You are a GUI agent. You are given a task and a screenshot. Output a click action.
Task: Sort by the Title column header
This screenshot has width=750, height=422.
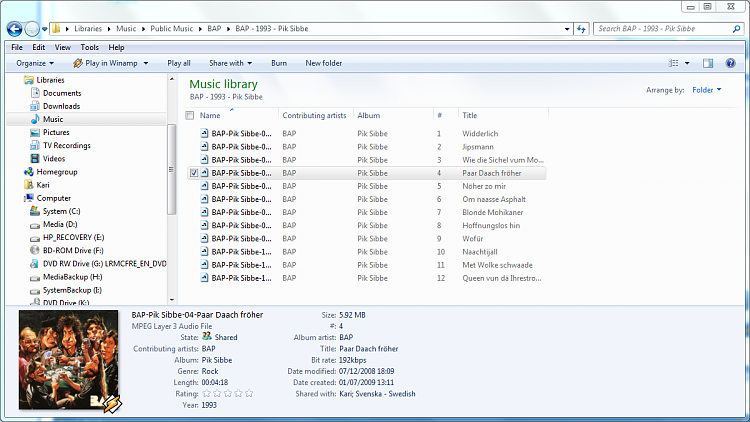(x=470, y=115)
